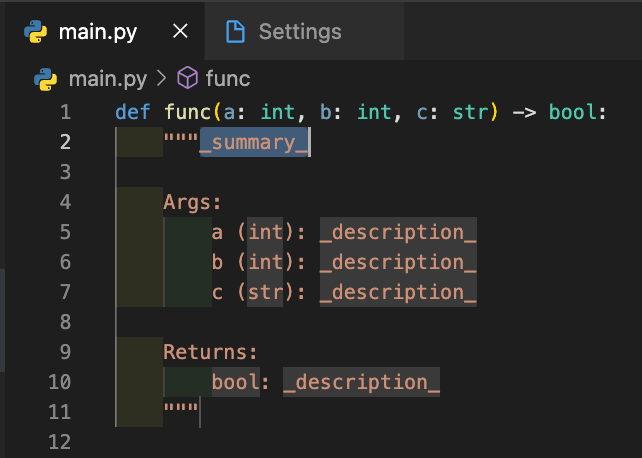Click the Args: heading in docstring
Screen dimensions: 642x458
point(192,202)
